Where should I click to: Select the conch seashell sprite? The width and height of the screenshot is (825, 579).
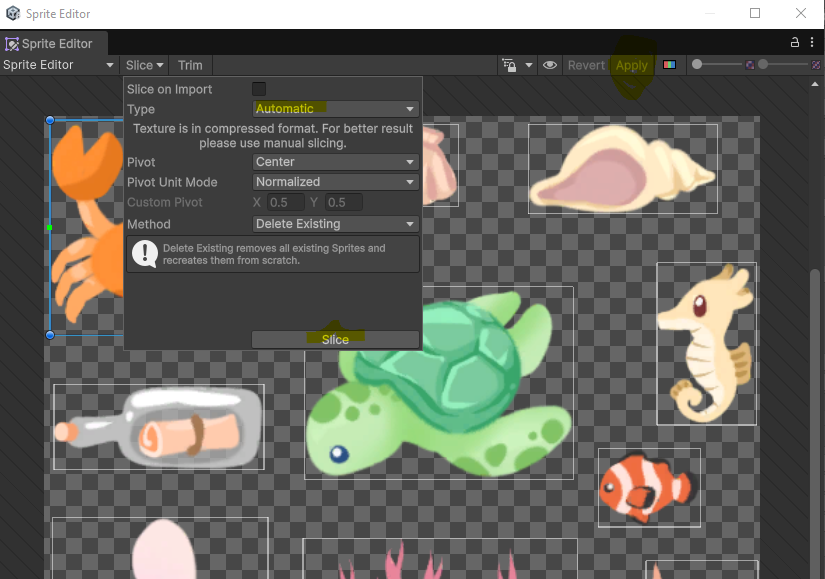(623, 169)
